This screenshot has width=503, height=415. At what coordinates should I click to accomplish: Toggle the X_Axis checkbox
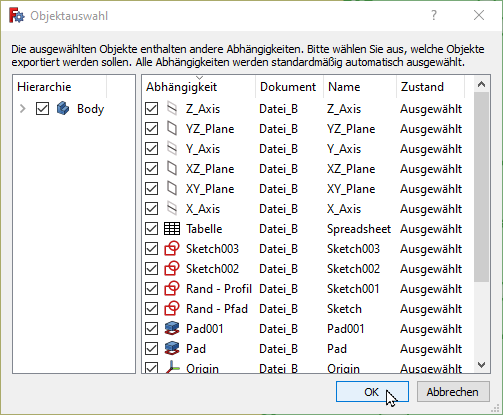[x=151, y=209]
